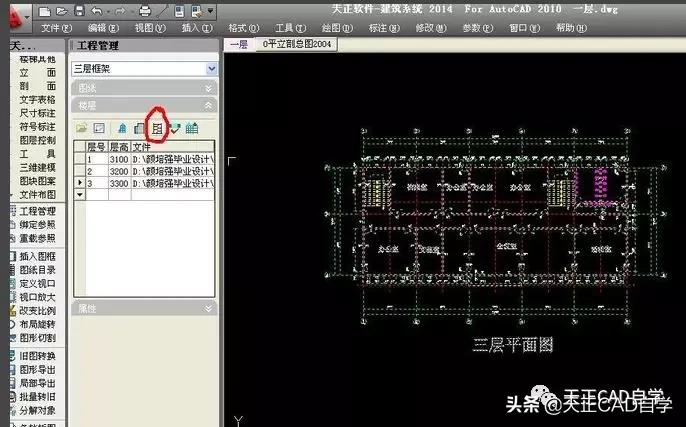This screenshot has height=427, width=686.
Task: Select the 3100 floor height cell
Action: (119, 159)
